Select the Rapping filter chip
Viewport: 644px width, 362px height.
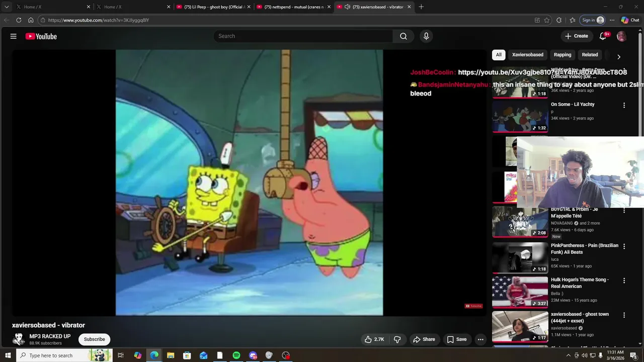562,55
